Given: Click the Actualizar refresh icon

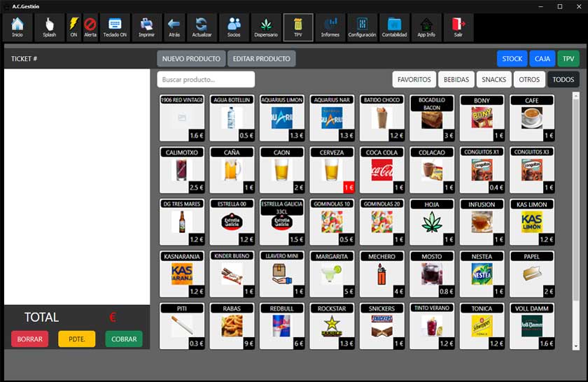Looking at the screenshot, I should click(202, 27).
